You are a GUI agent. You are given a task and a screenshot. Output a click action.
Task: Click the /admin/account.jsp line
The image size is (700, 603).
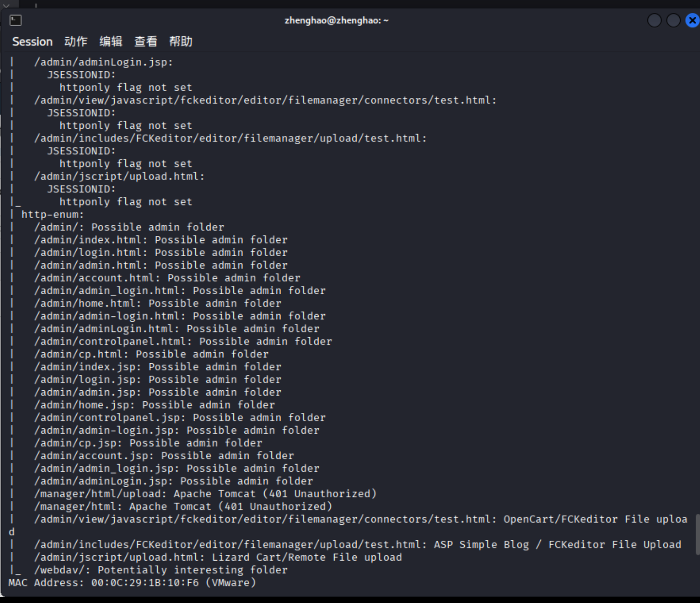(164, 456)
